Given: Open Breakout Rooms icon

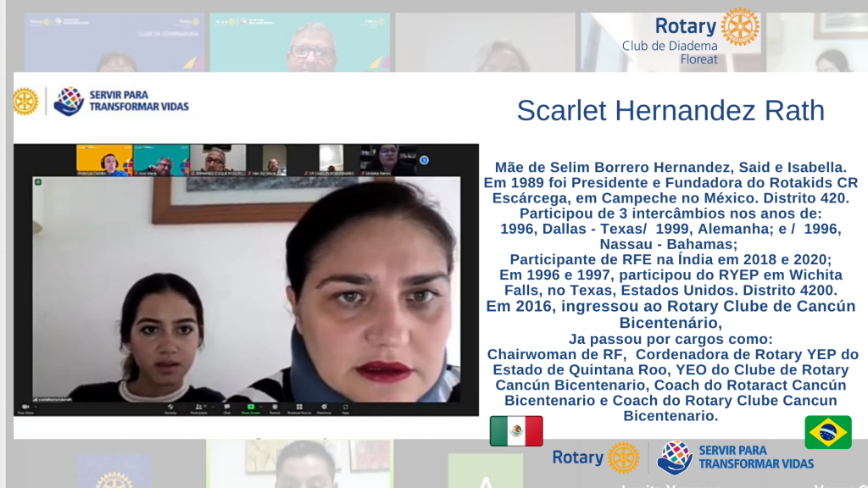Looking at the screenshot, I should pyautogui.click(x=298, y=406).
